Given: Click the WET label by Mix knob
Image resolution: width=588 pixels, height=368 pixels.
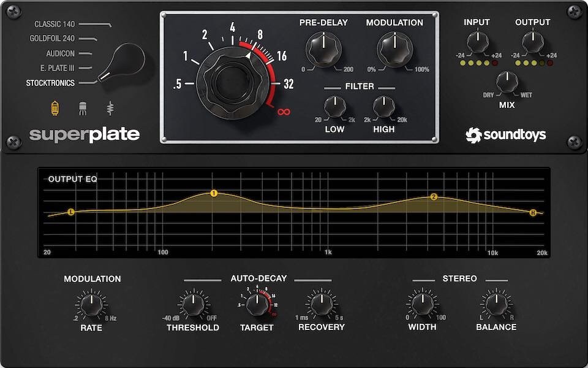Looking at the screenshot, I should pos(526,95).
